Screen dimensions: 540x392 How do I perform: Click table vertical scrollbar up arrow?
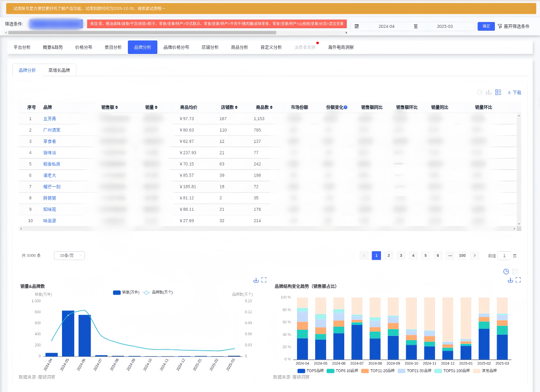(519, 115)
